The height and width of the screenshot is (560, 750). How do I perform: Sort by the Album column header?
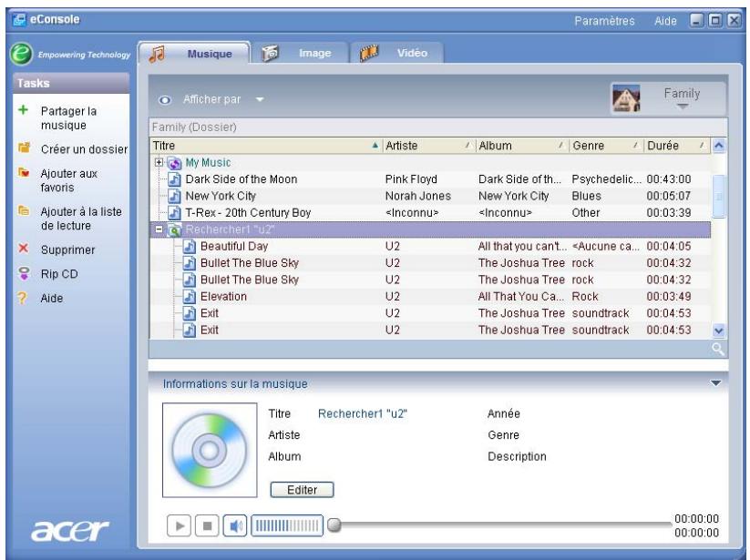point(522,146)
